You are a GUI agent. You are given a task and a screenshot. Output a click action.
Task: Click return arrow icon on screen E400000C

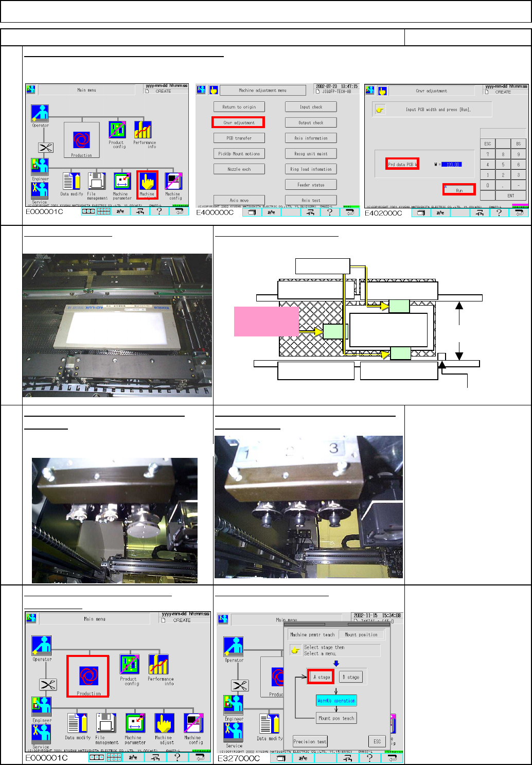(350, 212)
